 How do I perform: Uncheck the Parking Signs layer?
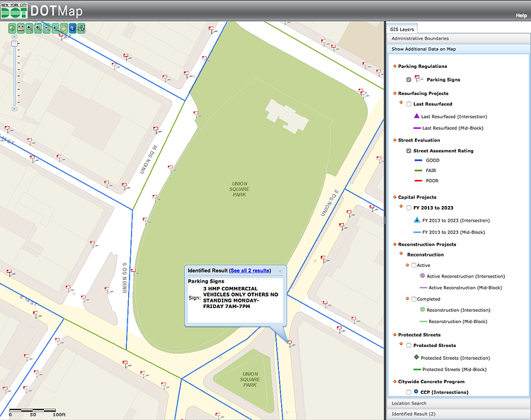click(x=409, y=80)
